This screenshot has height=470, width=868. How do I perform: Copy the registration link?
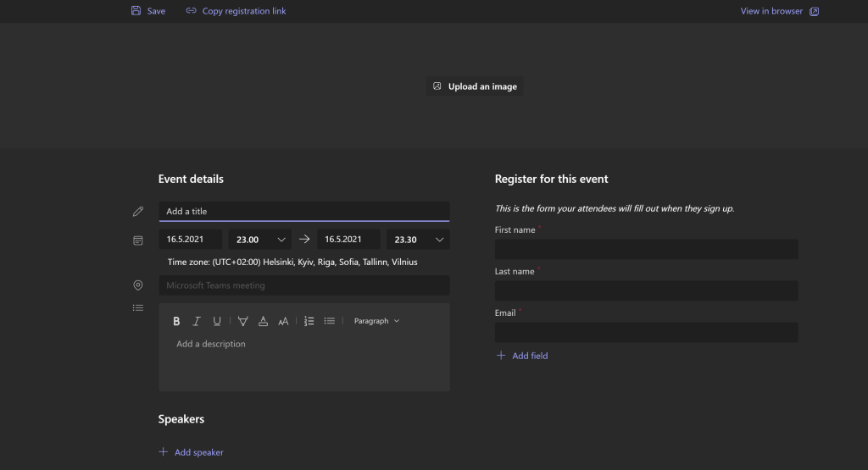(x=236, y=11)
